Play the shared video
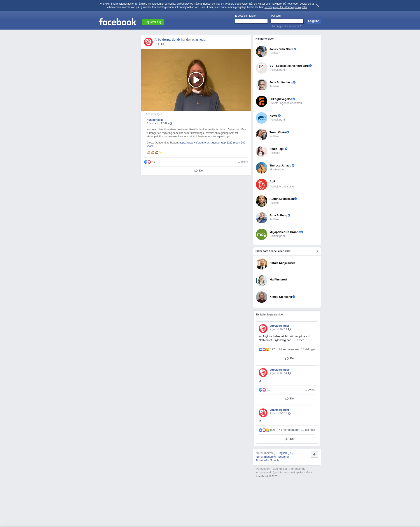This screenshot has height=527, width=420. coord(196,80)
